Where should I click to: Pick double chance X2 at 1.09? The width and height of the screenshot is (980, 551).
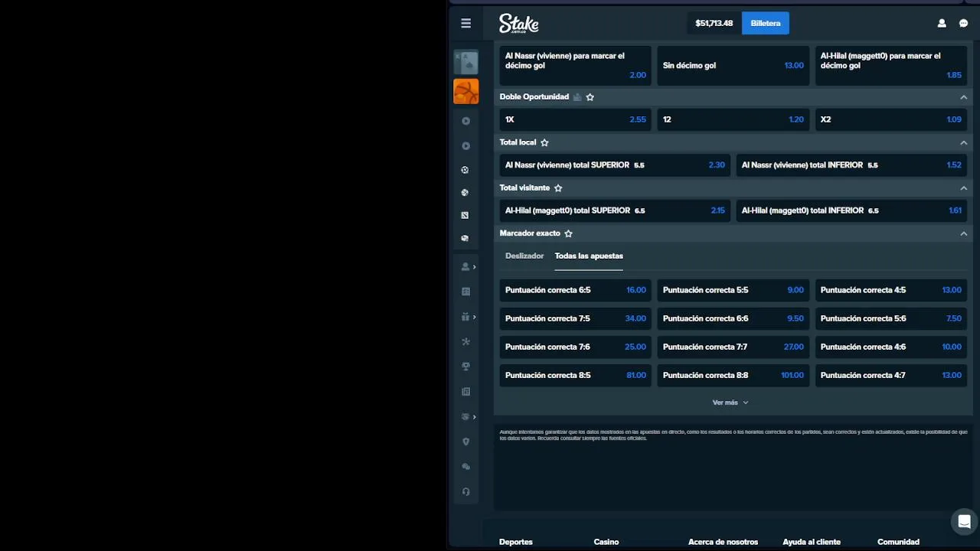click(x=891, y=119)
